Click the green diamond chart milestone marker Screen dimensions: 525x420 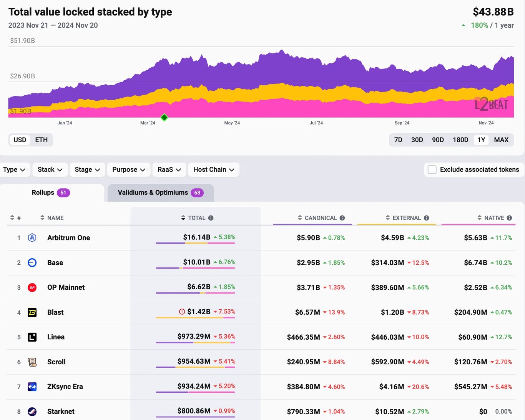(x=164, y=118)
